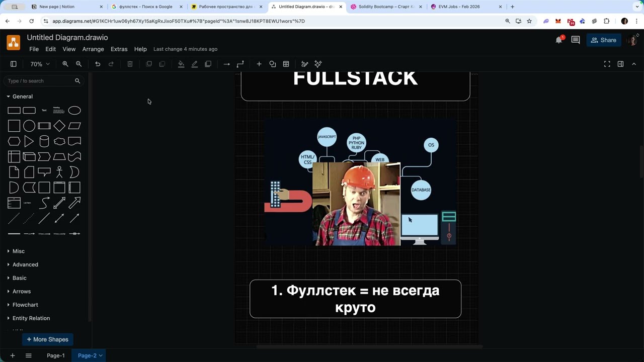Open the Arrange menu
The image size is (644, 362).
93,49
